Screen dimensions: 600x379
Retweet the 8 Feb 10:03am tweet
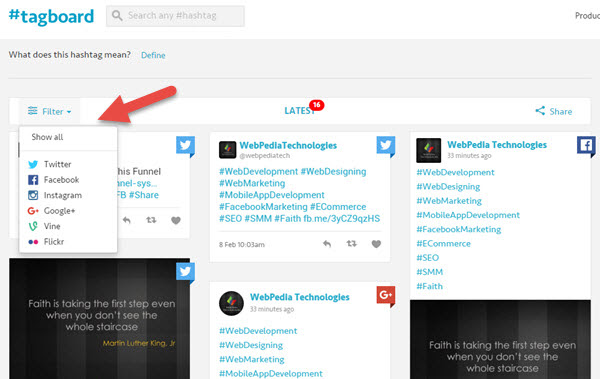pos(352,243)
